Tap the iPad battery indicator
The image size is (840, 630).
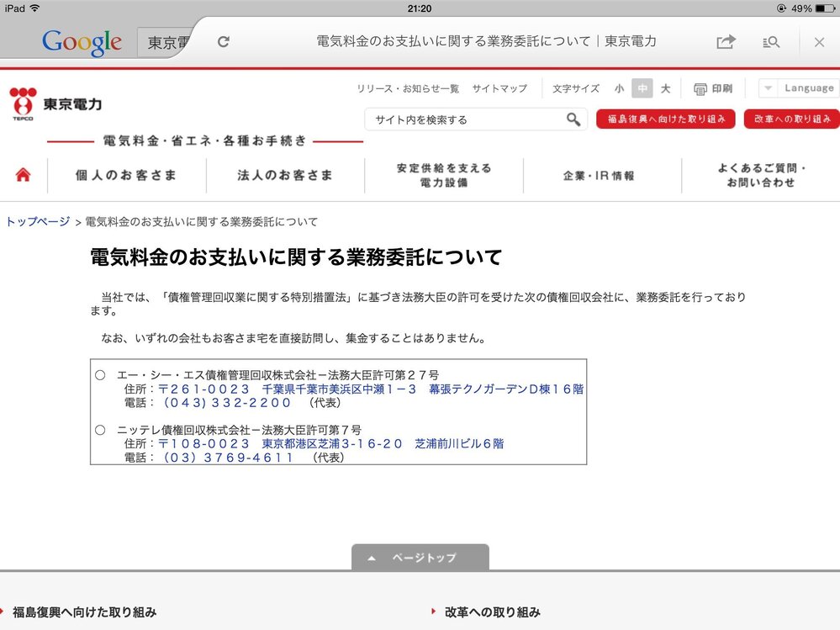tap(825, 8)
